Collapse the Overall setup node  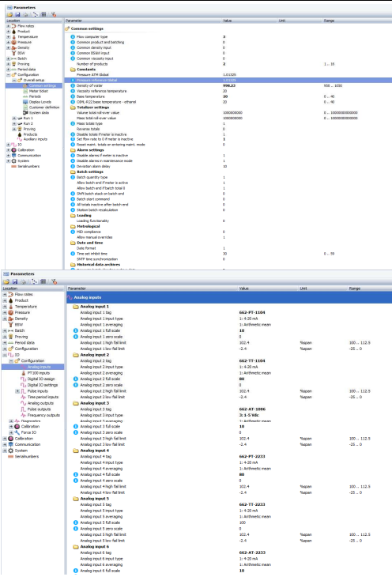point(14,80)
